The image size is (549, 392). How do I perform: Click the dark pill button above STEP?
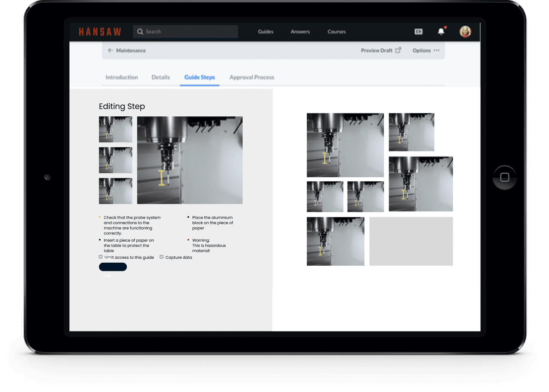tap(113, 267)
